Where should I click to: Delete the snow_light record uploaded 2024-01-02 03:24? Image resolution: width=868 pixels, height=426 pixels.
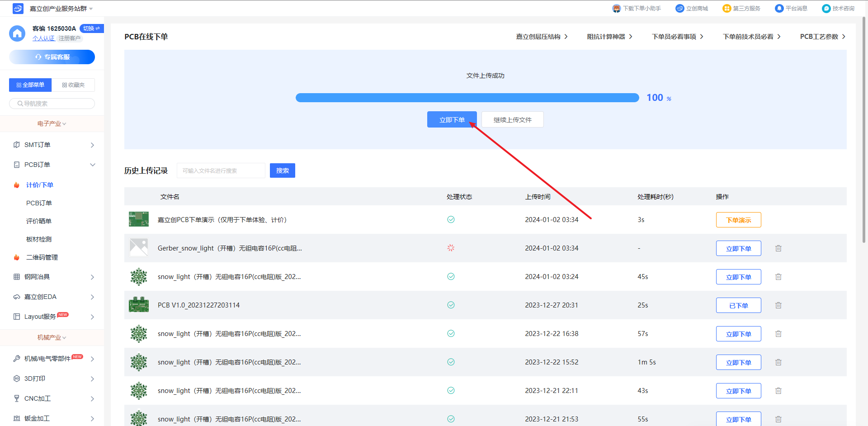pos(778,277)
